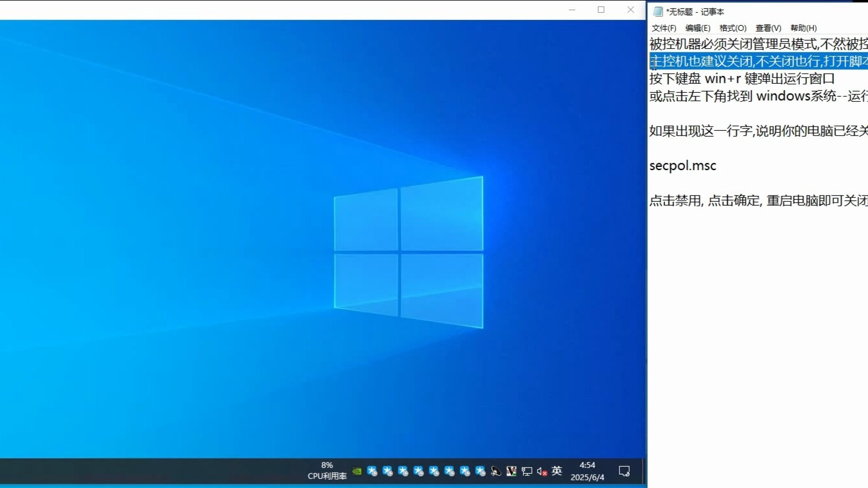Click the VNC server tray icon

(511, 471)
